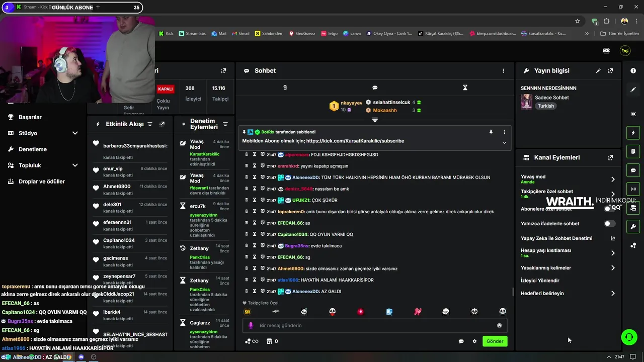This screenshot has width=644, height=362.
Task: Click the info icon in right sidebar
Action: click(x=633, y=71)
